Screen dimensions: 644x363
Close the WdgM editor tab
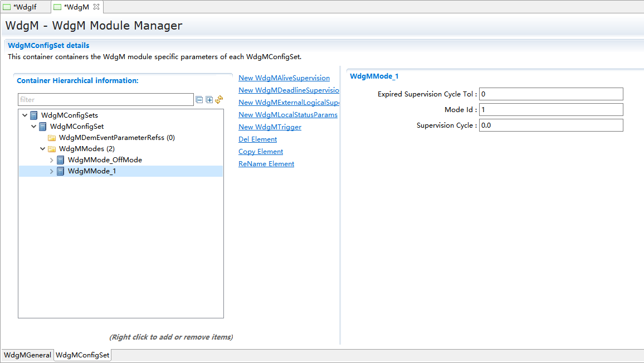[96, 7]
